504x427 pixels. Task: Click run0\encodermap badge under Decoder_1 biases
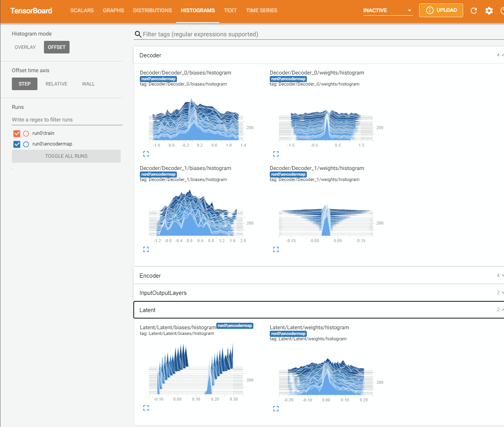click(x=158, y=175)
